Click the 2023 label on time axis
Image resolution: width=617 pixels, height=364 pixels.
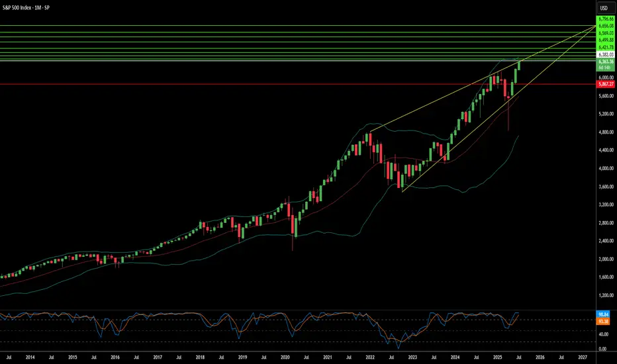pyautogui.click(x=412, y=357)
